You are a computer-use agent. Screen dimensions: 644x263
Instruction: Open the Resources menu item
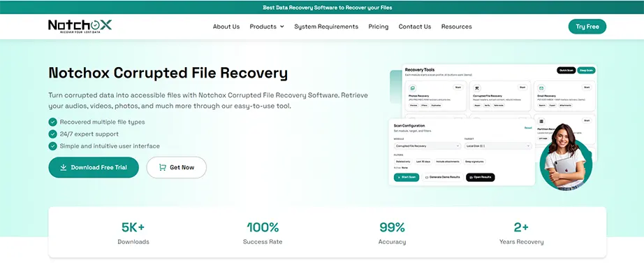click(456, 27)
